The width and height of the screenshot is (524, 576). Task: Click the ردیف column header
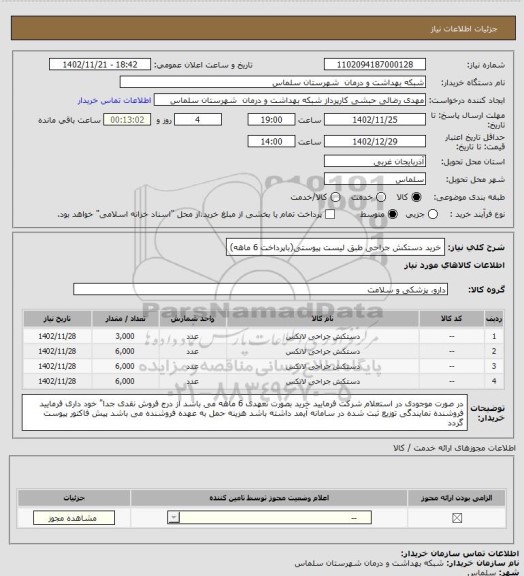[494, 319]
